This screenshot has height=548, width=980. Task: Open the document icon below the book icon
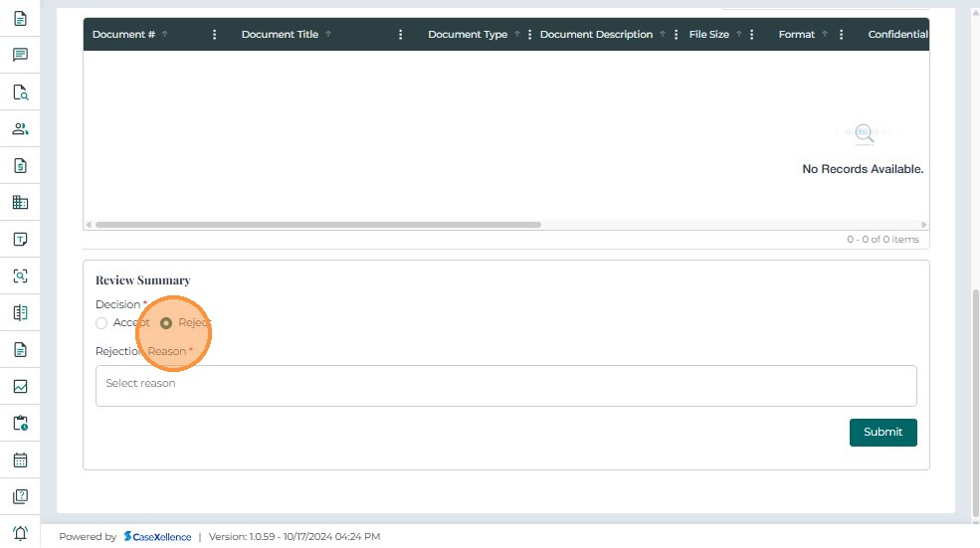pyautogui.click(x=20, y=349)
